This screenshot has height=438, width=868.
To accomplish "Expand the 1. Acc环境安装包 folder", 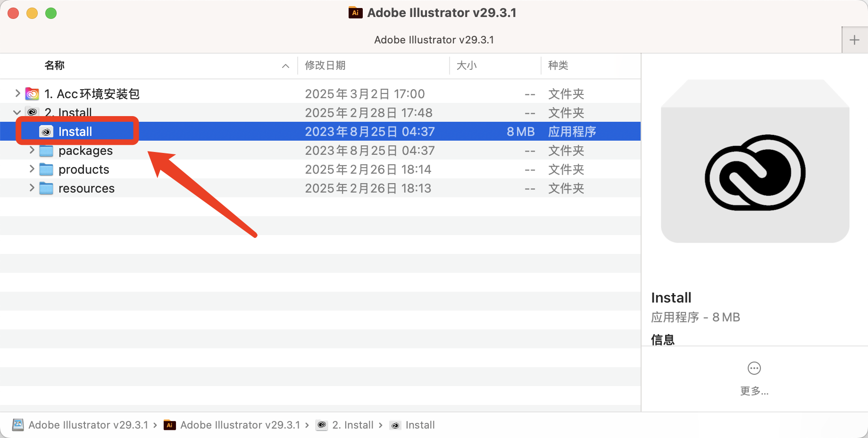I will click(17, 93).
